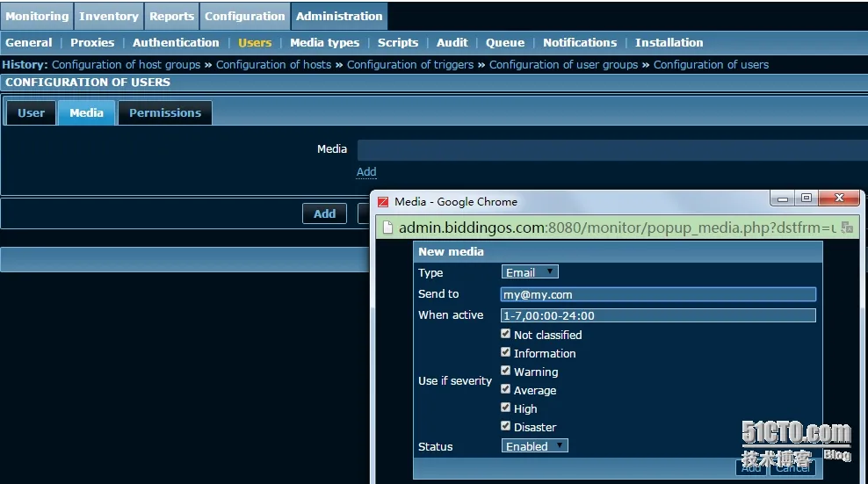Click the Send to input field
The image size is (868, 484).
click(x=658, y=294)
